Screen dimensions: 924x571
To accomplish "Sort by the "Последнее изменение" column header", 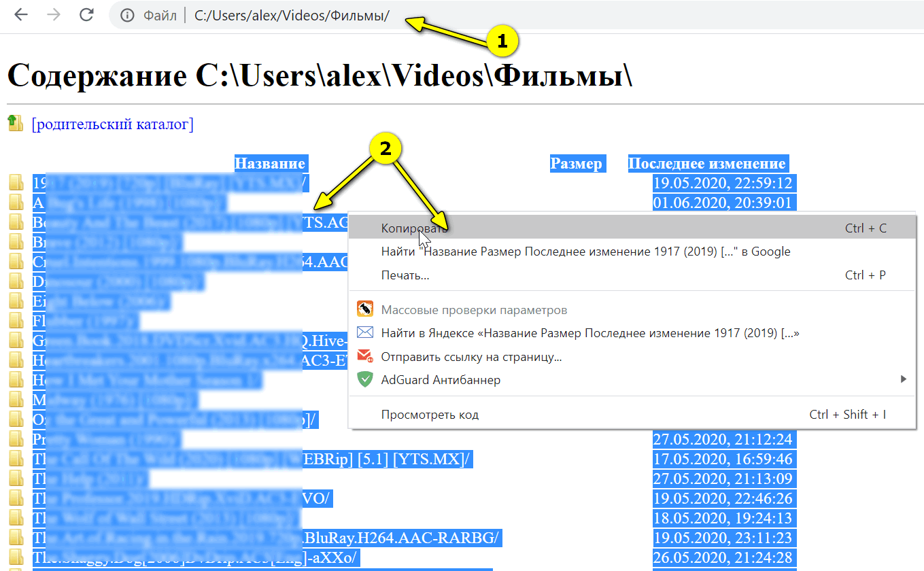I will click(707, 164).
